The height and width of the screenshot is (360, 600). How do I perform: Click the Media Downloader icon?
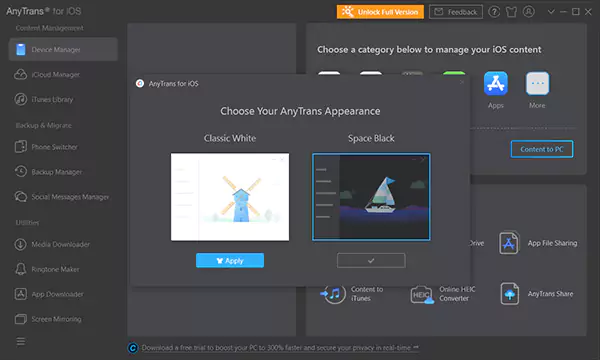point(20,244)
